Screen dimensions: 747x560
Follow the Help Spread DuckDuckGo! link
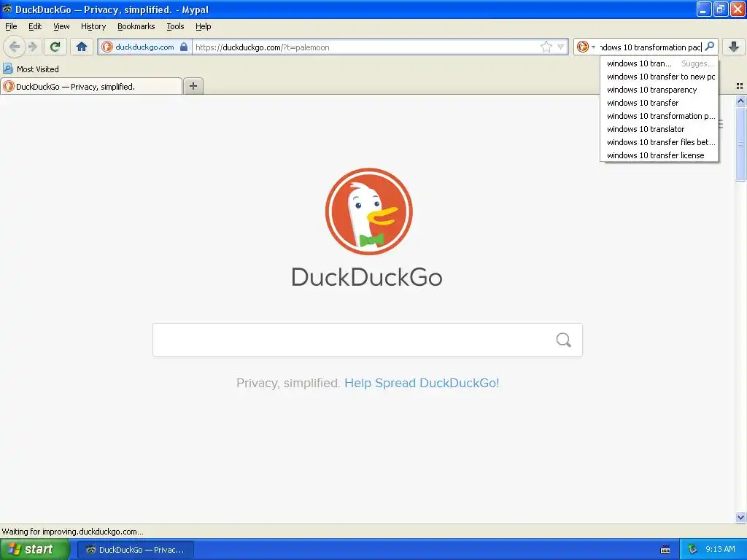[422, 383]
